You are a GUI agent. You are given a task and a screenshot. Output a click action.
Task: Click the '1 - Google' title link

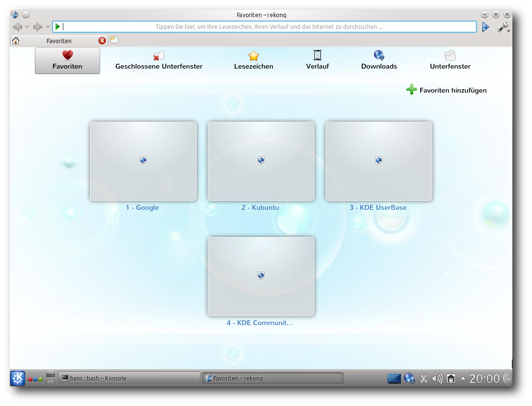142,207
